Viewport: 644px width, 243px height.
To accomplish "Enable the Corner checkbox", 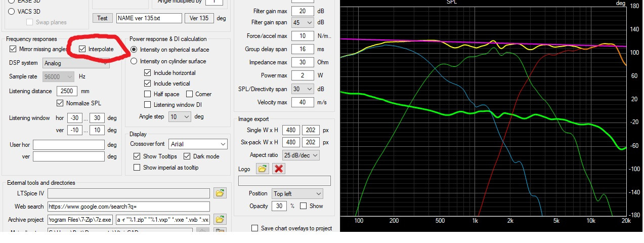I will pos(190,94).
